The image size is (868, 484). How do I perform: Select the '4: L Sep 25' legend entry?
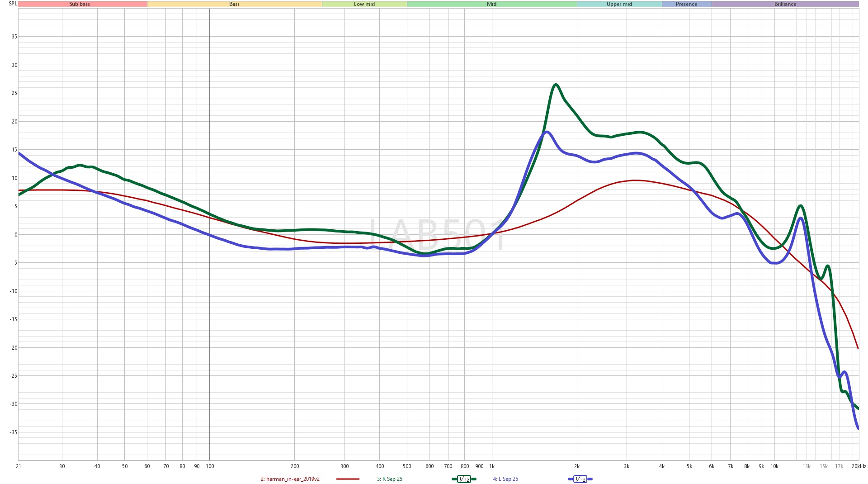[505, 479]
